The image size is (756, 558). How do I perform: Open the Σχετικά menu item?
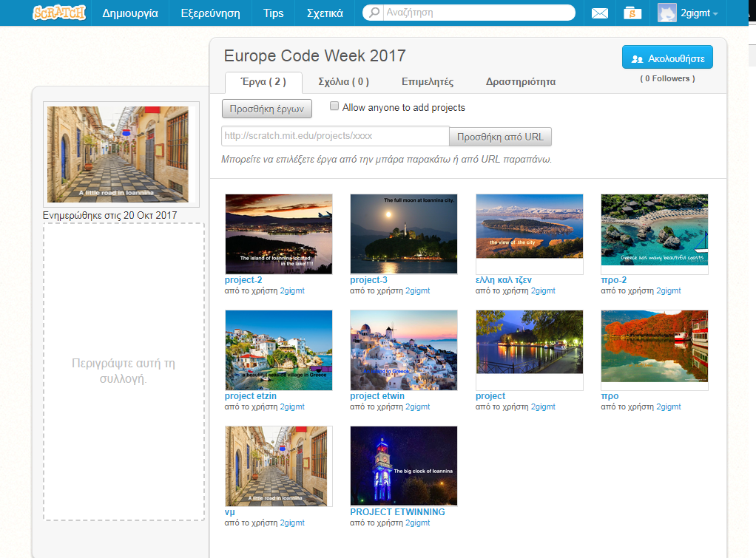point(325,13)
